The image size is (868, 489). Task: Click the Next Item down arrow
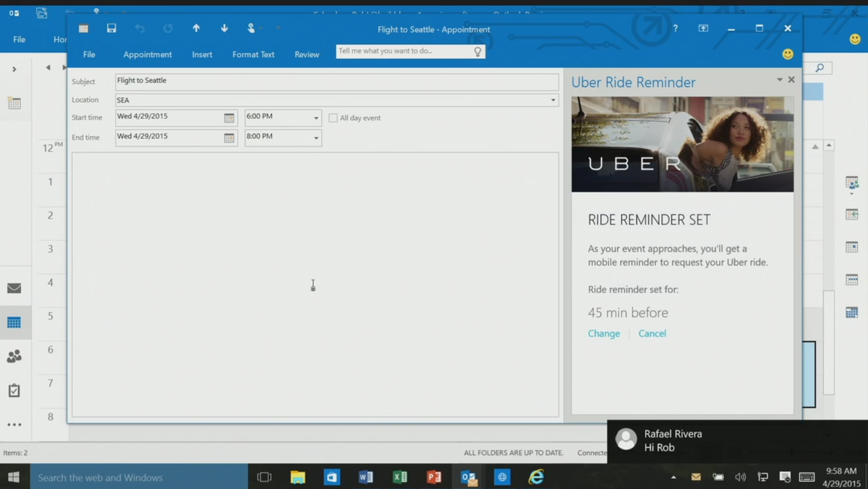tap(224, 28)
